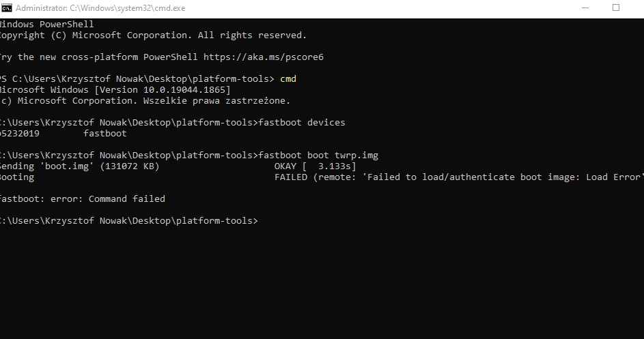The image size is (644, 339).
Task: Click the device serial number ending 5232019
Action: point(20,134)
